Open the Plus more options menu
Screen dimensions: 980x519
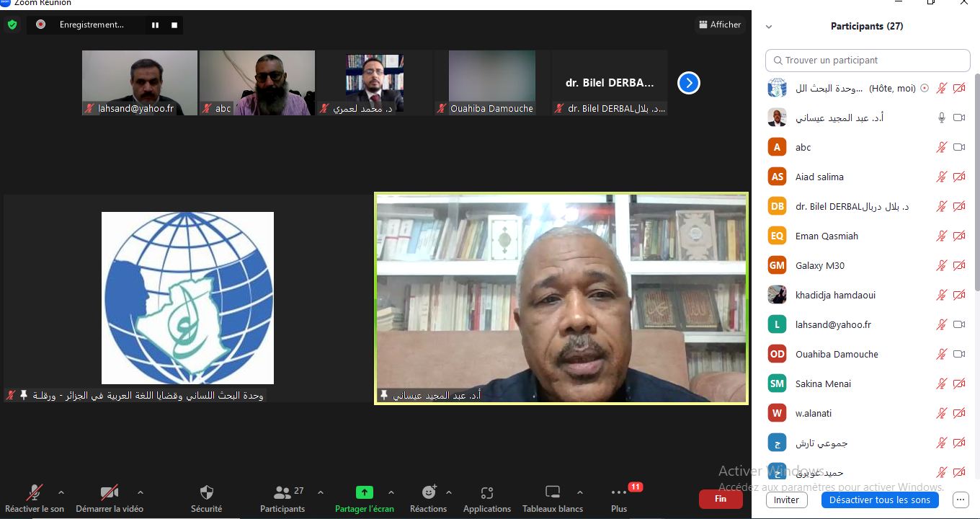(x=618, y=498)
